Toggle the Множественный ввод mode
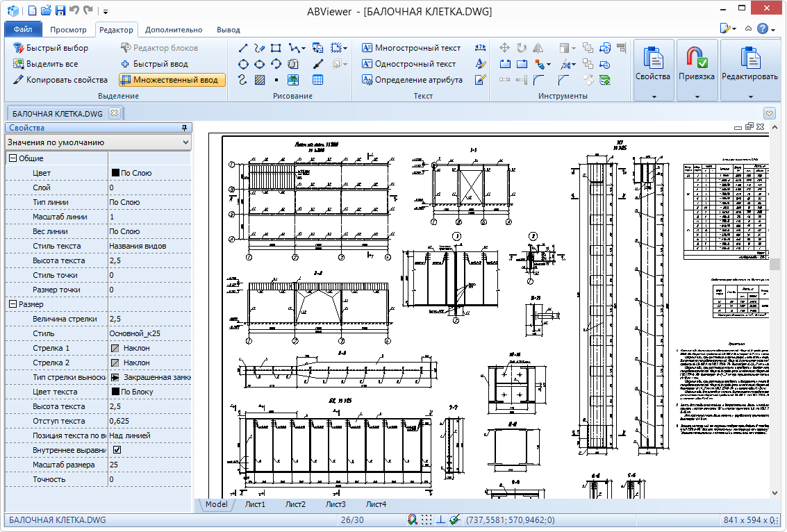This screenshot has height=532, width=787. (172, 80)
